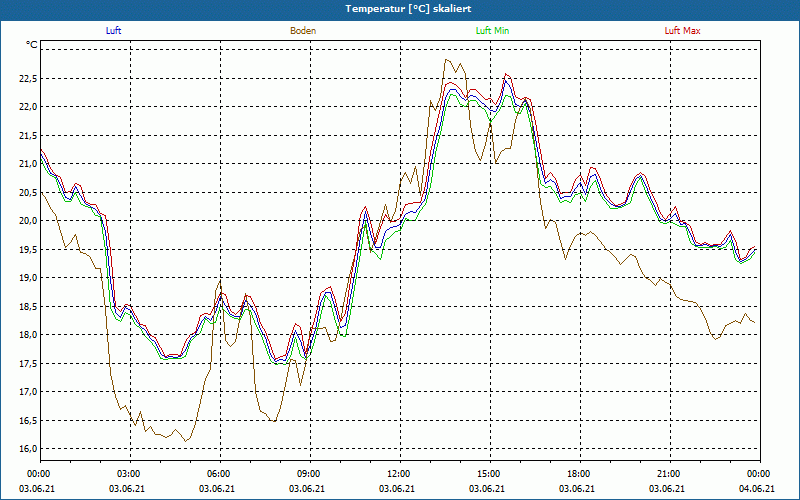Click the '°C' unit label on axis
This screenshot has width=800, height=500.
[x=32, y=45]
